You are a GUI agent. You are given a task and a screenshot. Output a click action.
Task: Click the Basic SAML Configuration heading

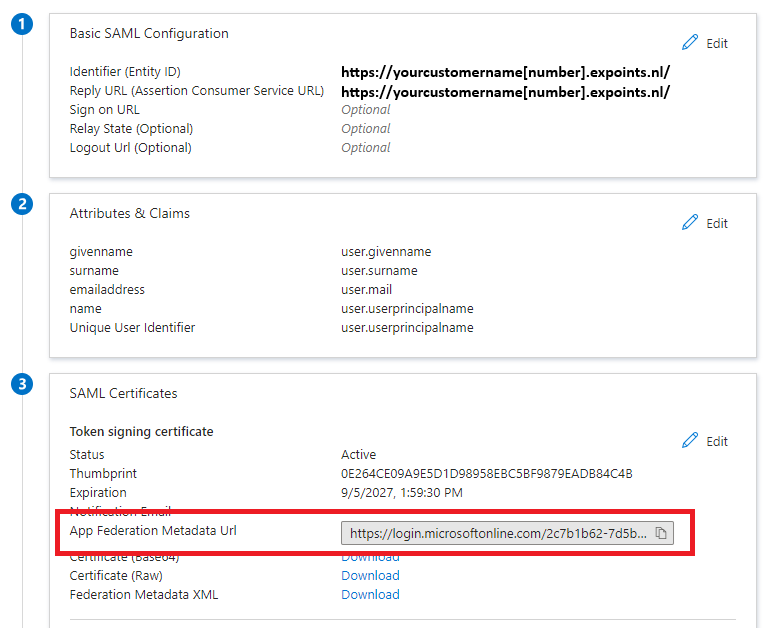pyautogui.click(x=149, y=33)
